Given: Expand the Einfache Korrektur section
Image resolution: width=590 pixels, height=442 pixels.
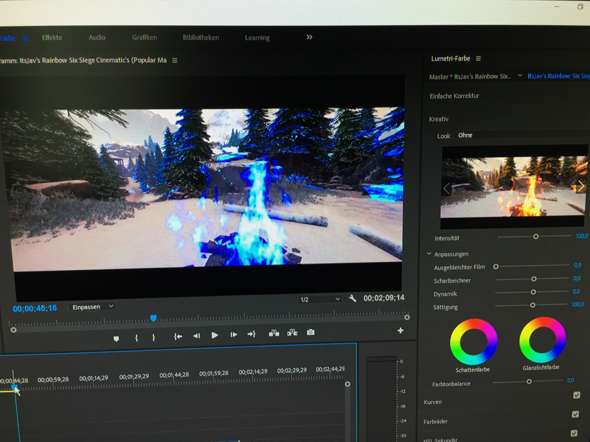Looking at the screenshot, I should pos(454,96).
